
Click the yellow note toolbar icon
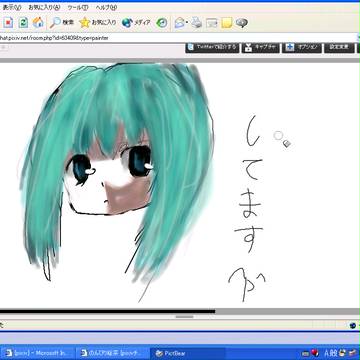227,23
